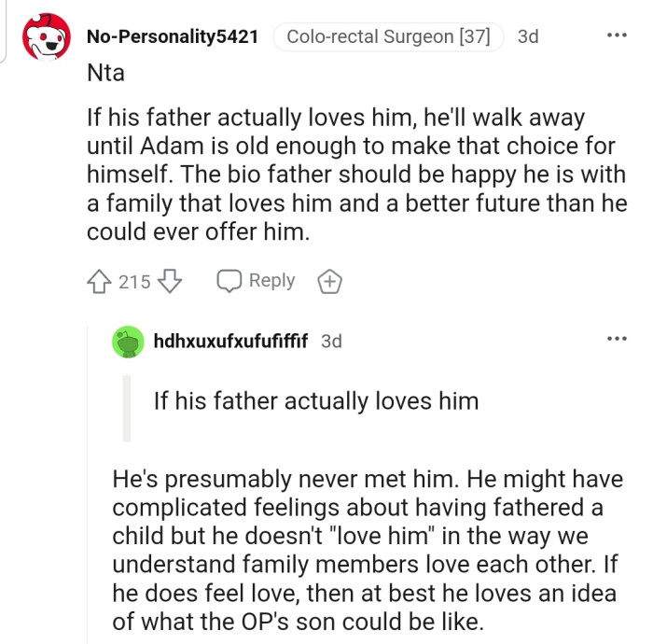Click the green hdhxuxufxufufiffif avatar
The height and width of the screenshot is (644, 653).
pyautogui.click(x=127, y=342)
